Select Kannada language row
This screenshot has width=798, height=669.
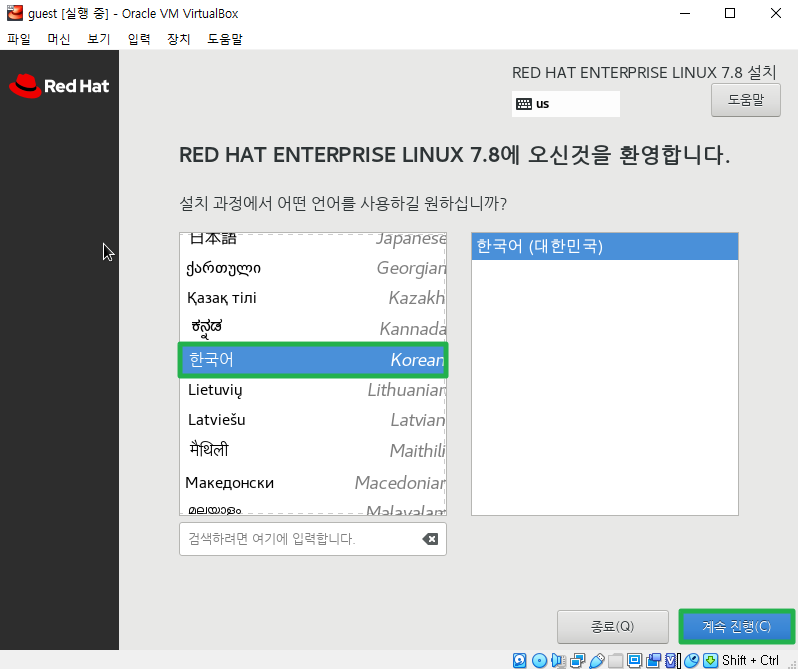pyautogui.click(x=313, y=328)
